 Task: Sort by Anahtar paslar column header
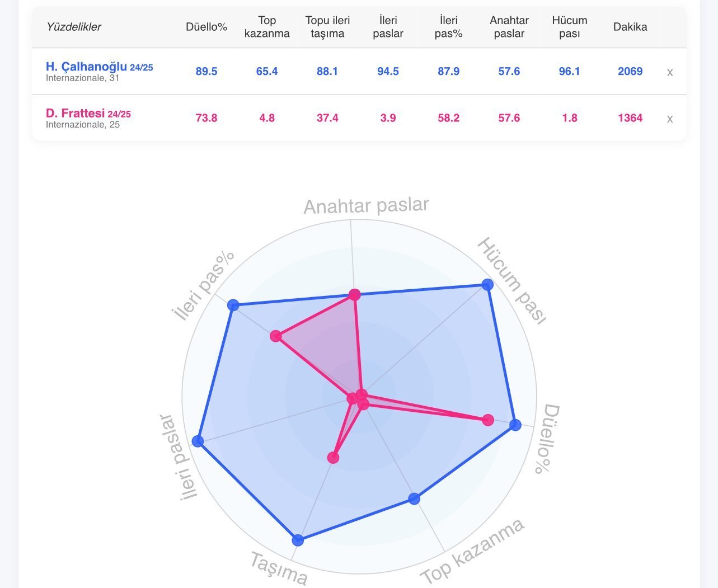click(x=509, y=27)
